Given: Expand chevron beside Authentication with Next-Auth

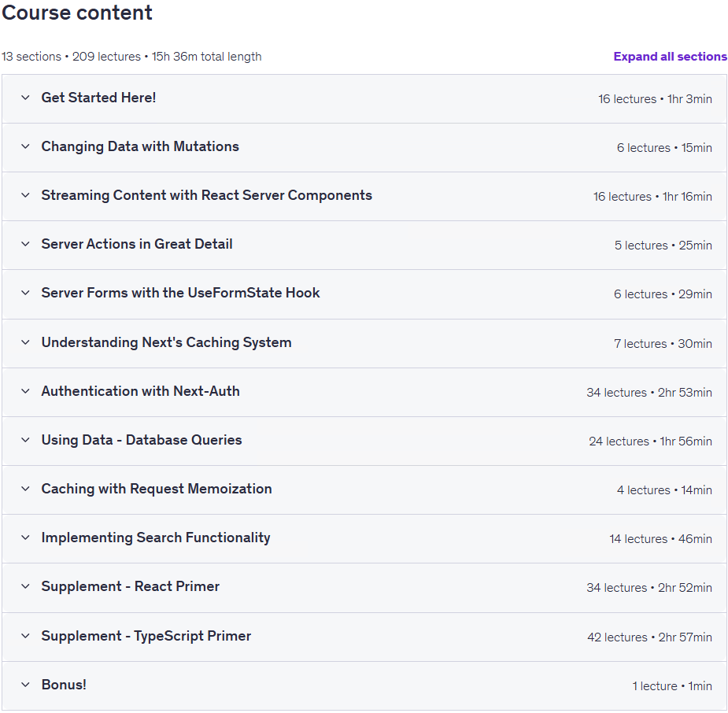Looking at the screenshot, I should tap(25, 391).
